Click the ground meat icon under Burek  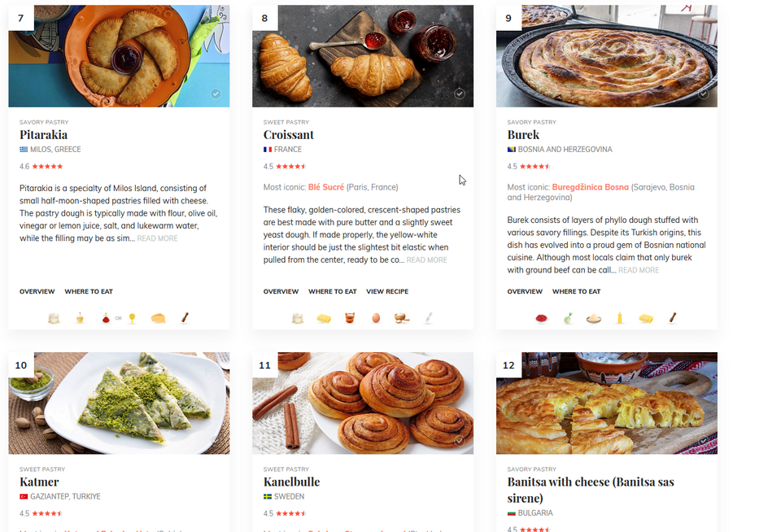tap(542, 318)
